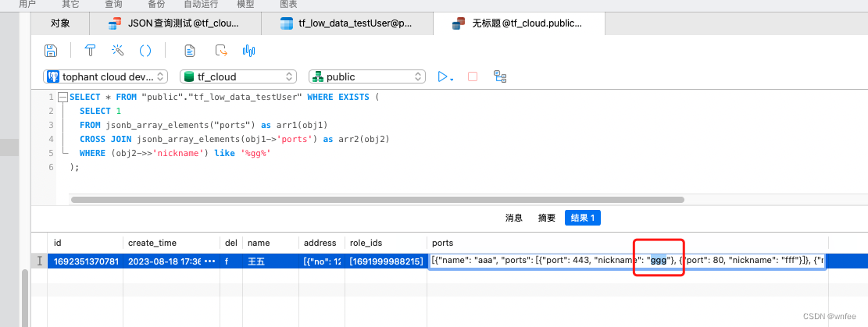
Task: Select the 结果 1 tab
Action: click(x=582, y=218)
